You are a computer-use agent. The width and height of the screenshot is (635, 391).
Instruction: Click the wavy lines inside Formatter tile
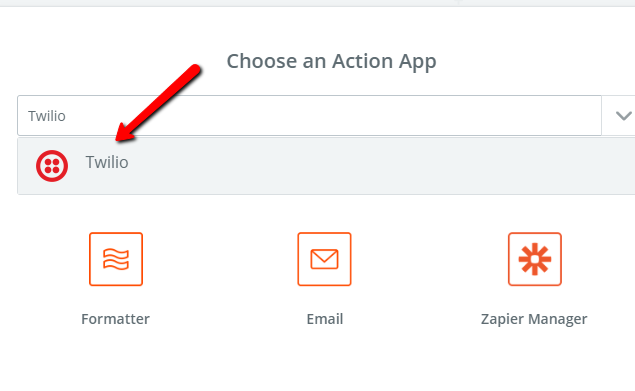click(116, 259)
